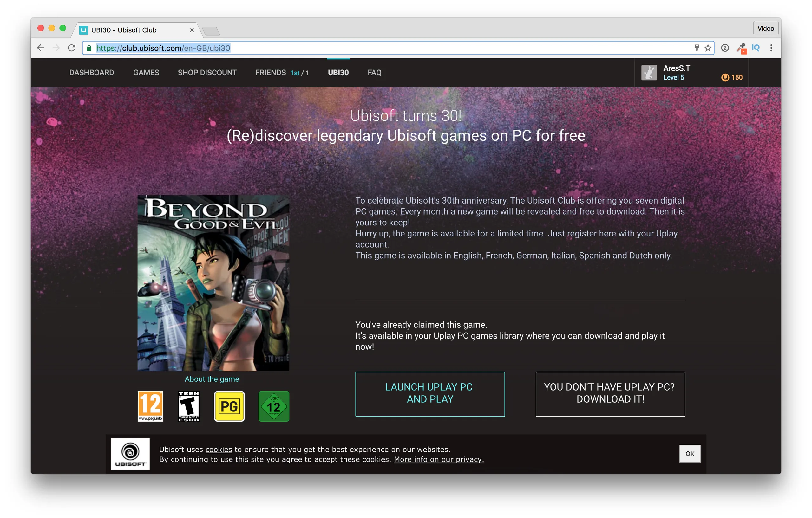Click the download Uplay PC button
This screenshot has height=518, width=812.
(x=610, y=394)
